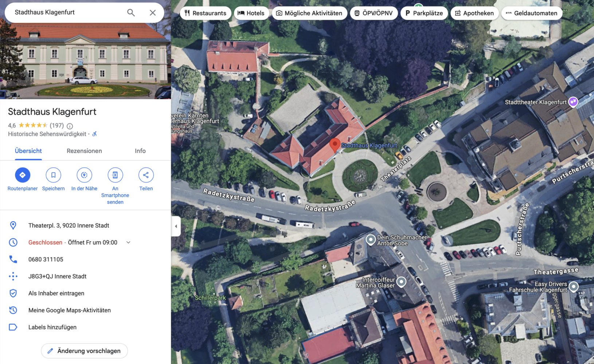594x364 pixels.
Task: Click the search magnifier icon
Action: [131, 13]
